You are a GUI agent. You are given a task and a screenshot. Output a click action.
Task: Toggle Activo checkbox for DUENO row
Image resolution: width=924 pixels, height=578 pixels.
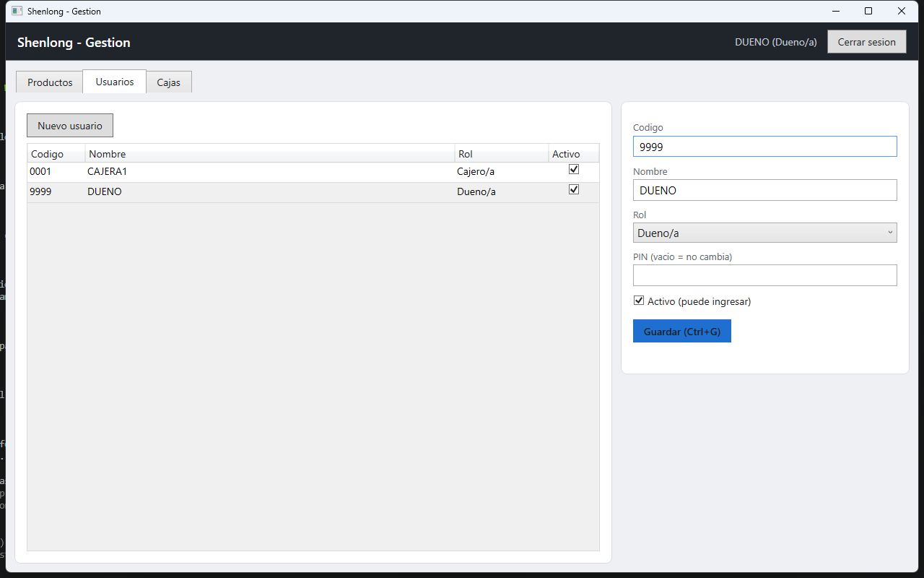click(x=574, y=189)
